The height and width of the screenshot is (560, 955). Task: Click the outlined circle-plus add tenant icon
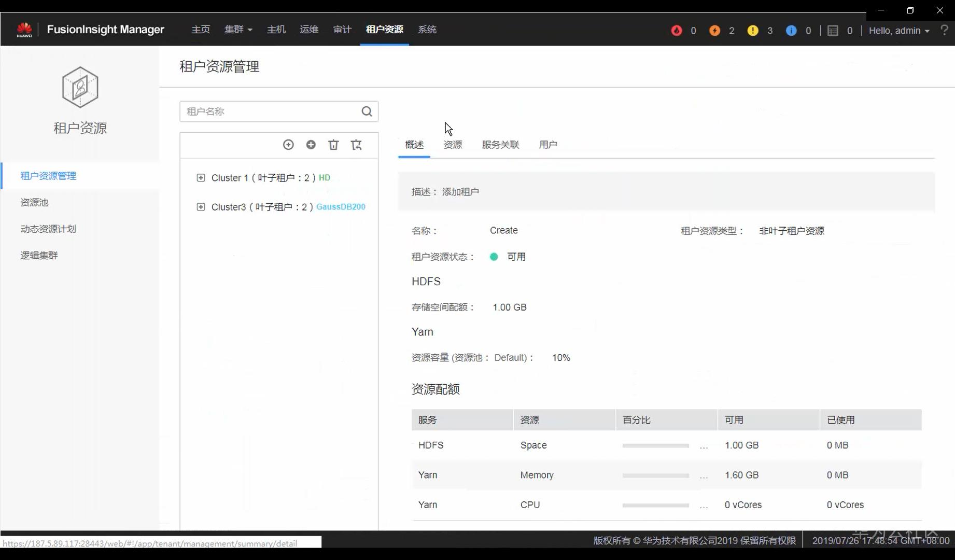(x=288, y=145)
